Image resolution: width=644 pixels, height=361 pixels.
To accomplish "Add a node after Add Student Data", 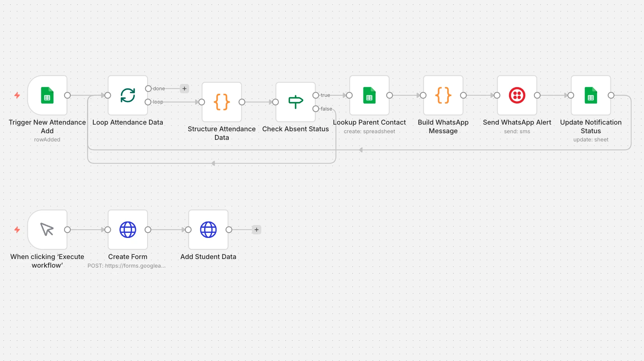I will click(x=256, y=230).
